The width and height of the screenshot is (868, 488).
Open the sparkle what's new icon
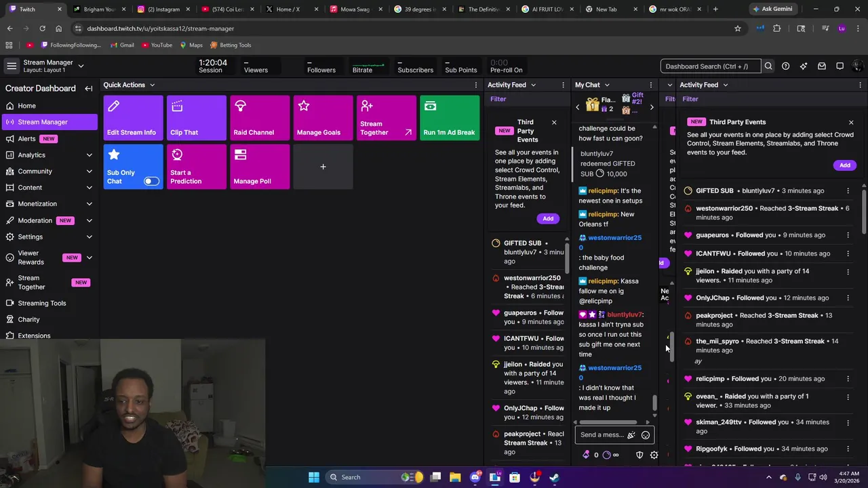(x=804, y=66)
